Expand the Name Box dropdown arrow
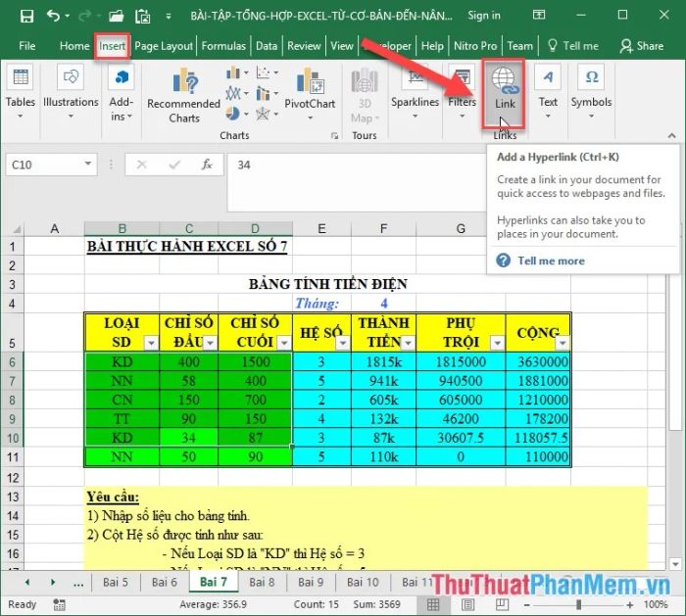This screenshot has height=616, width=686. point(88,164)
